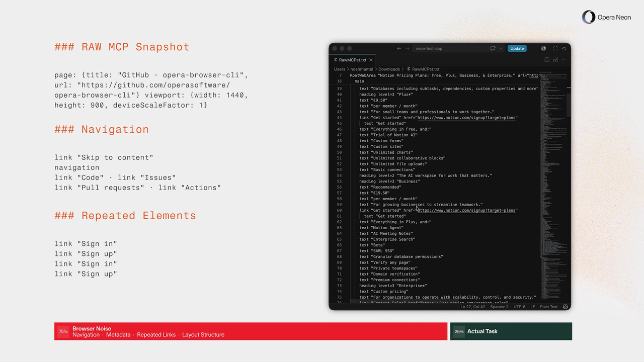Toggle full screen icon in editor title bar
The image size is (644, 362).
[555, 49]
